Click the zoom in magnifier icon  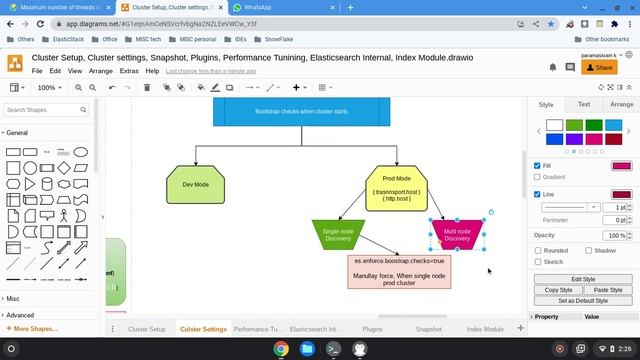78,87
